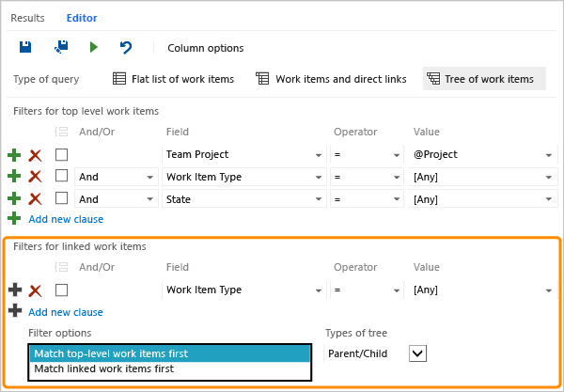Remove the top-level Work Item Type clause
564x392 pixels.
[x=36, y=177]
